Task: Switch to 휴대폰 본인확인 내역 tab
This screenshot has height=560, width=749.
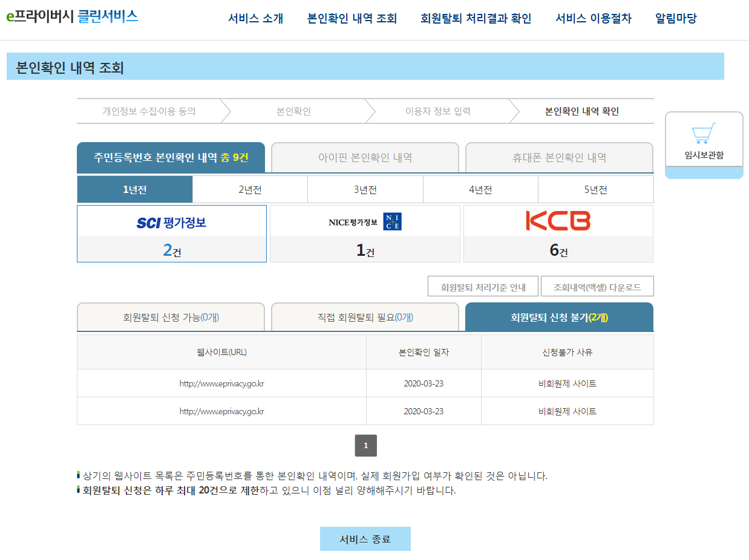Action: pyautogui.click(x=559, y=158)
